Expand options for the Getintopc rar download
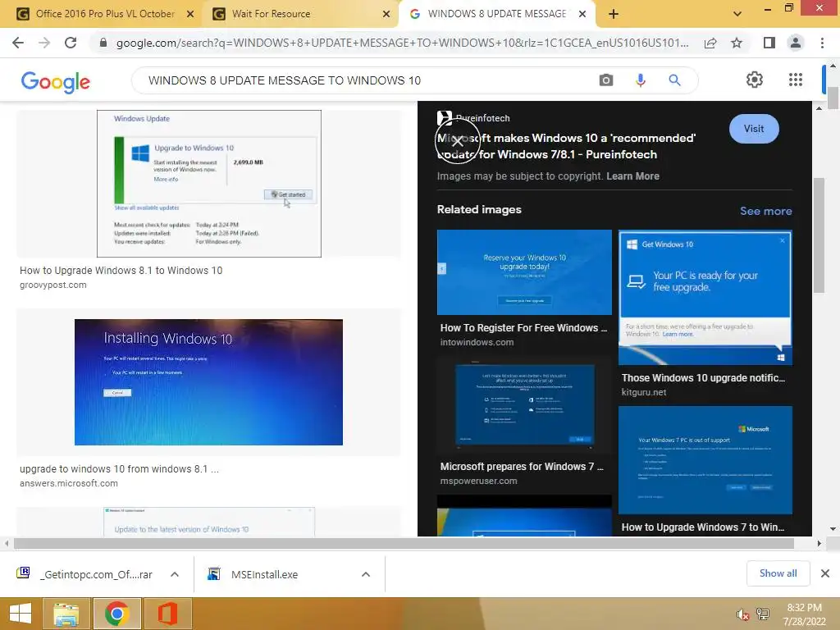Image resolution: width=840 pixels, height=630 pixels. 175,574
